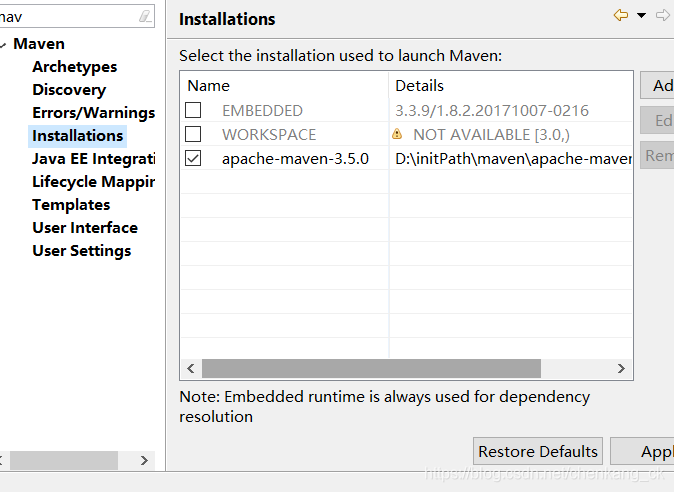This screenshot has width=674, height=492.
Task: Click the Add installation button
Action: (657, 86)
